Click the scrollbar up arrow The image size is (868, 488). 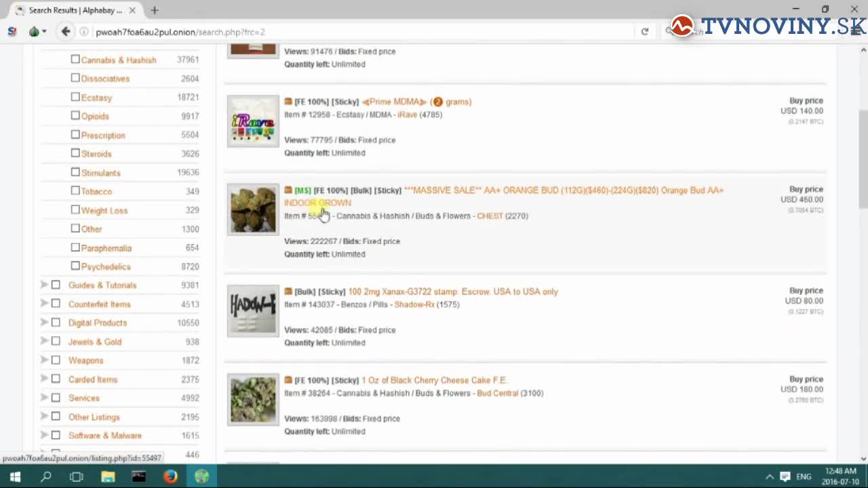click(863, 49)
